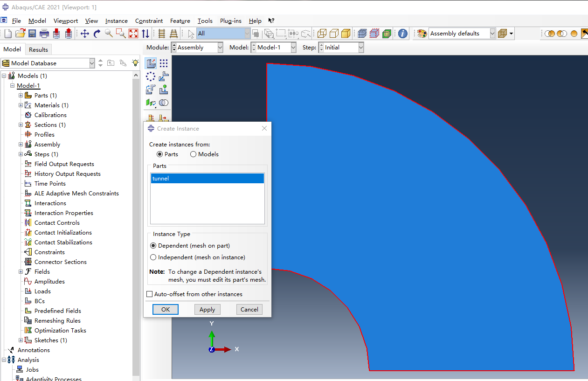This screenshot has height=381, width=588.
Task: Select BCs in the model tree
Action: 40,301
